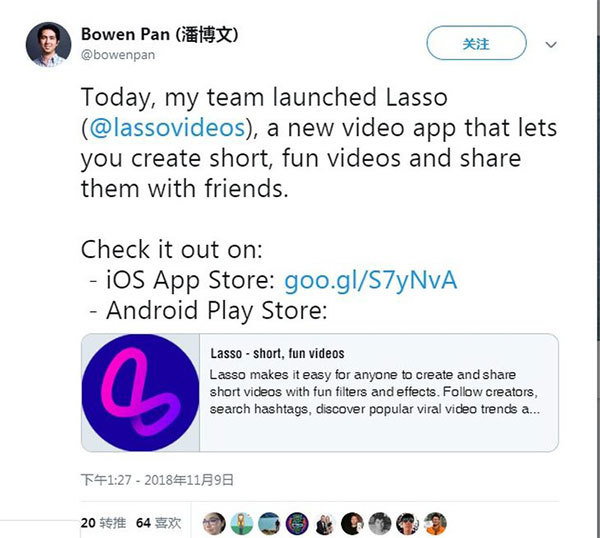Open first liker avatar with glasses

[x=214, y=523]
